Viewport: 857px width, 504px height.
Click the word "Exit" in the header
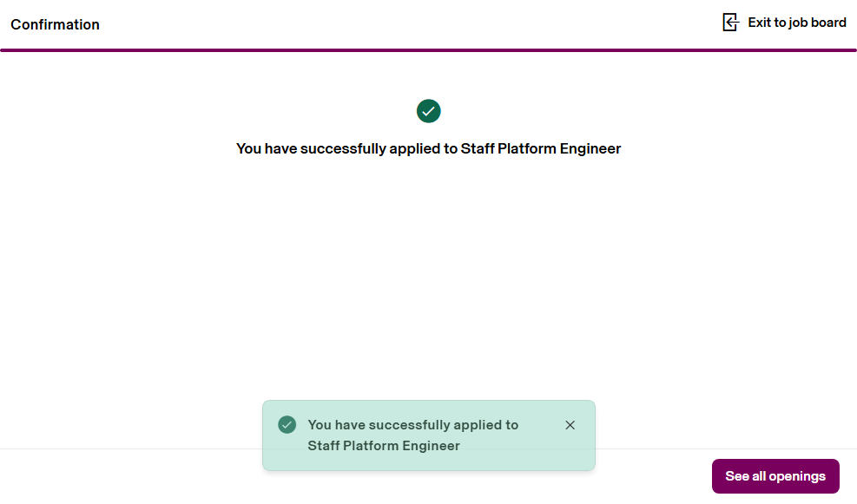759,23
